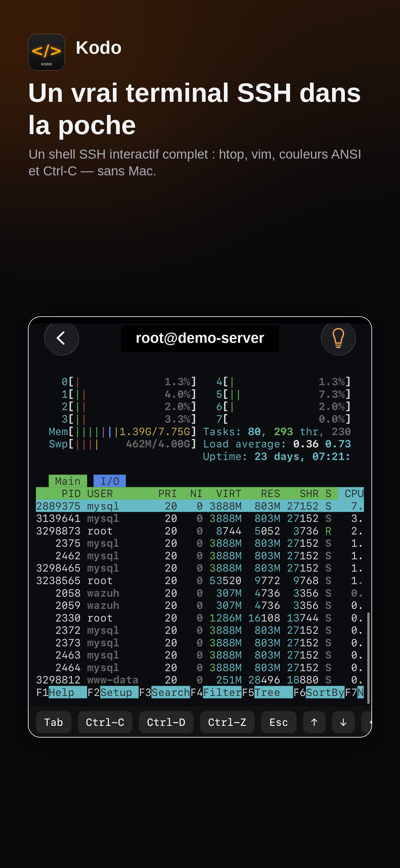Click the Tasks count line

277,431
